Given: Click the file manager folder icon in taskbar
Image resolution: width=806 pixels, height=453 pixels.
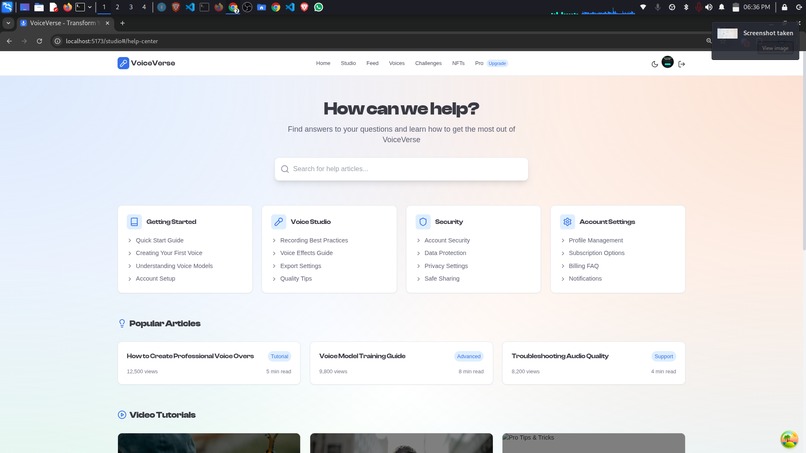Looking at the screenshot, I should pyautogui.click(x=39, y=7).
